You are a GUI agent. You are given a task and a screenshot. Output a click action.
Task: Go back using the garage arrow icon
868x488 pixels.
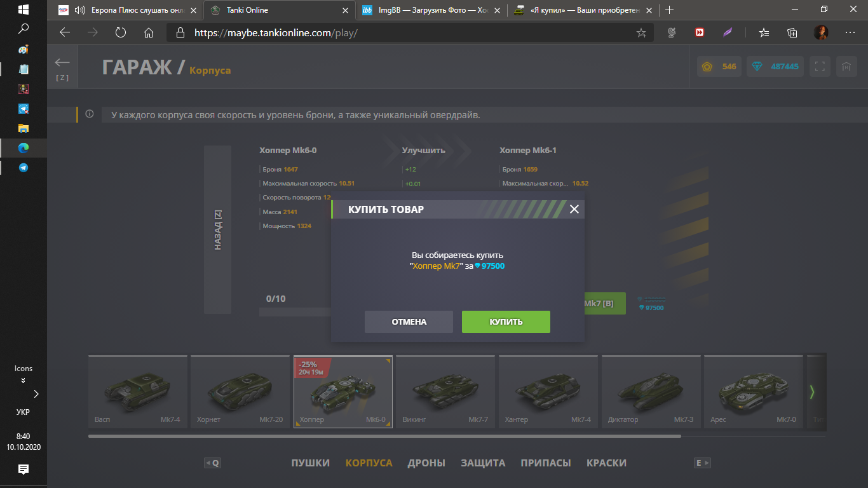tap(62, 62)
